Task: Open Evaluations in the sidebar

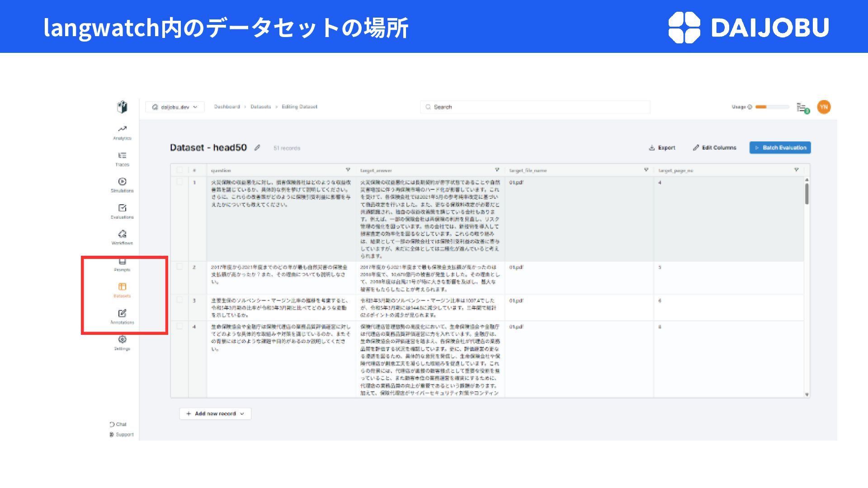Action: coord(122,211)
